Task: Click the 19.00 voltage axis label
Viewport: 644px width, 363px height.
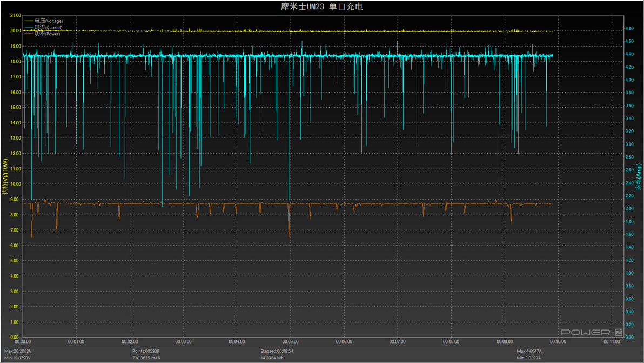Action: (x=16, y=46)
